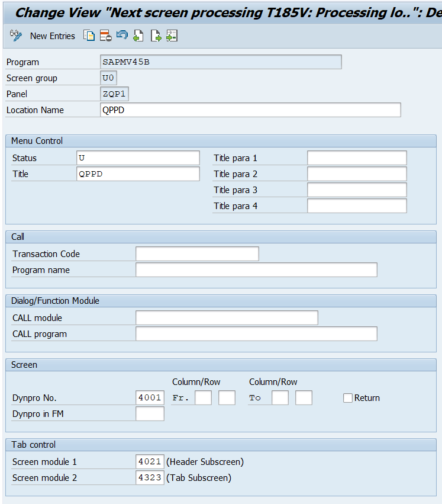
Task: Go to the Previous Entry icon
Action: [x=138, y=36]
